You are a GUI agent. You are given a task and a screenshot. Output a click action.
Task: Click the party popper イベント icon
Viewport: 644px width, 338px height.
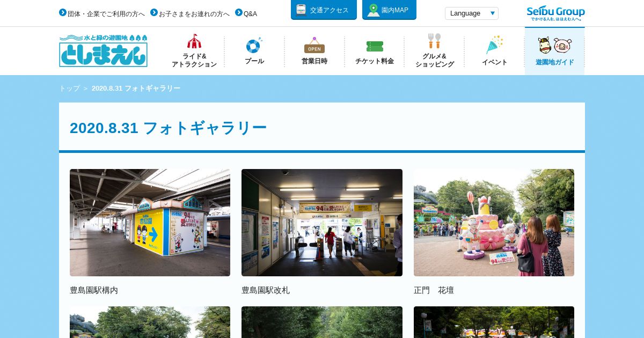[x=494, y=45]
